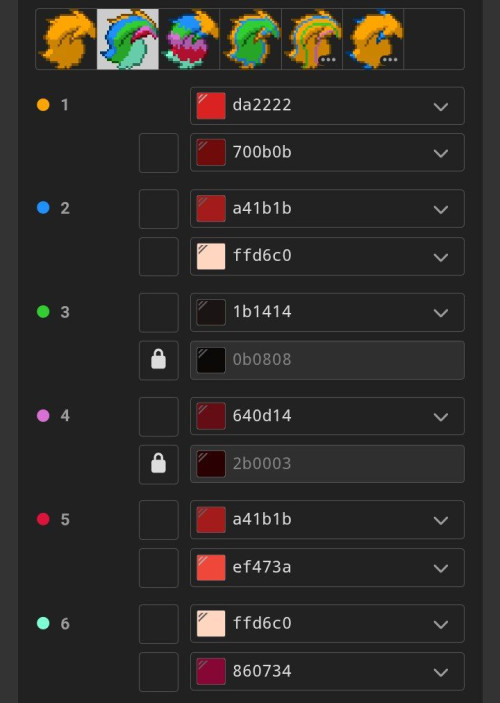
Task: Click the pink dot for palette group 4
Action: point(43,416)
